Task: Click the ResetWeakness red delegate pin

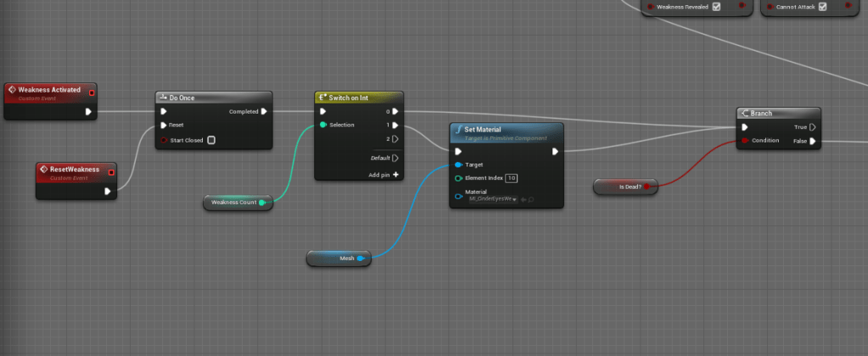Action: pos(111,170)
